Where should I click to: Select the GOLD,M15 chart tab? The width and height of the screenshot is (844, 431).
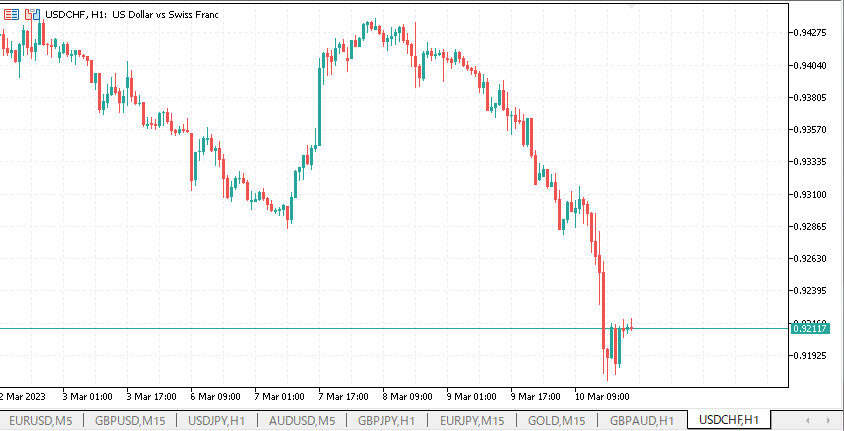coord(557,420)
